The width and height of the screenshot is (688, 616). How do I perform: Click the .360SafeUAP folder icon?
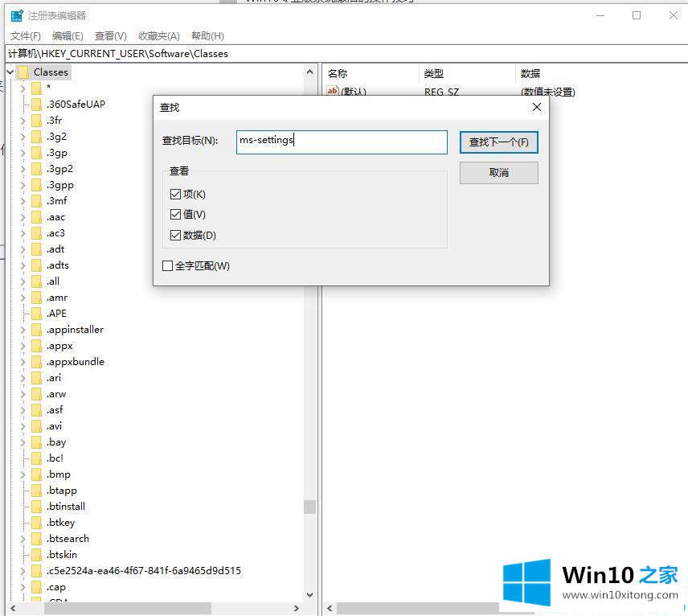tap(36, 105)
